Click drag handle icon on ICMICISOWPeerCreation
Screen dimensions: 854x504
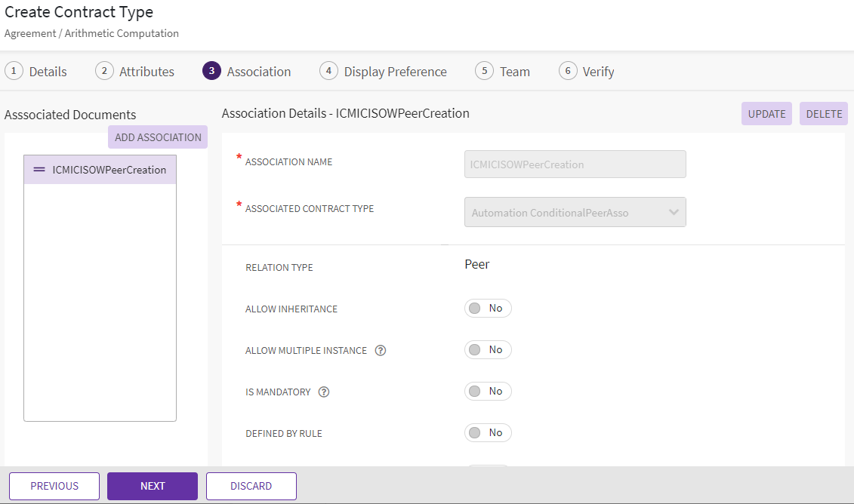pyautogui.click(x=39, y=170)
